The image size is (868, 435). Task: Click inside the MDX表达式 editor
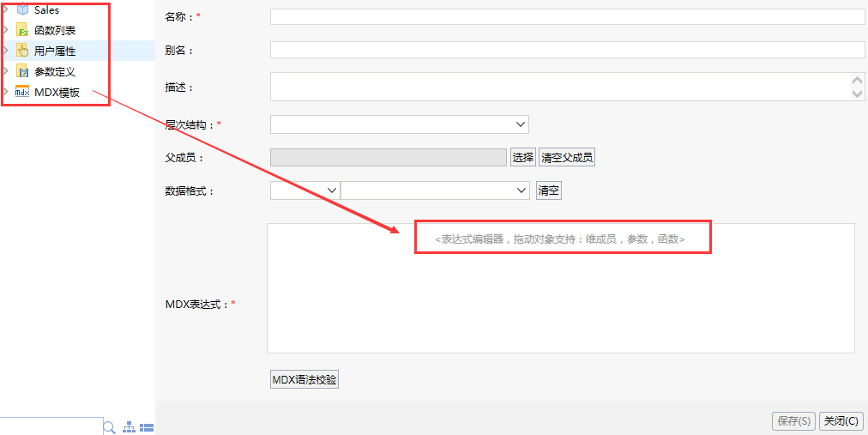(561, 287)
